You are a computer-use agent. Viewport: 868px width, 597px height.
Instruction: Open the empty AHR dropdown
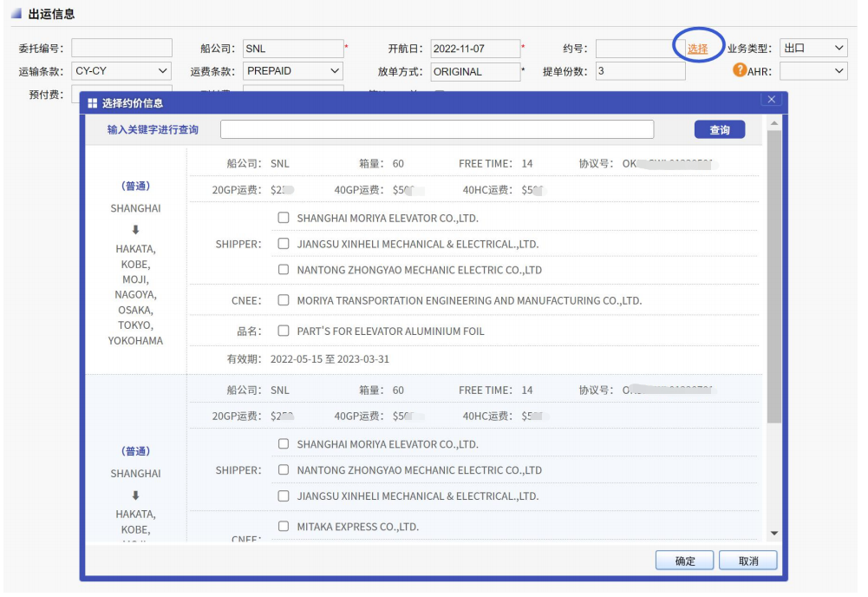click(813, 71)
